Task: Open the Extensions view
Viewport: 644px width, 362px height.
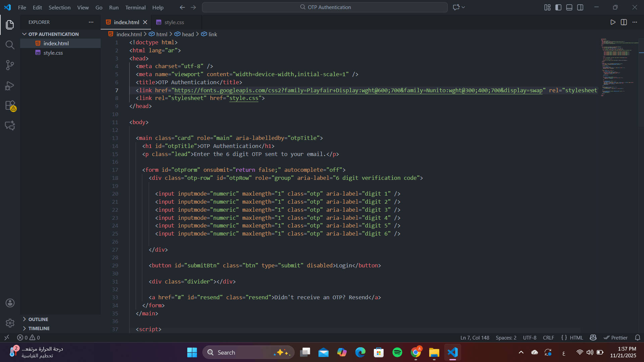Action: [10, 105]
